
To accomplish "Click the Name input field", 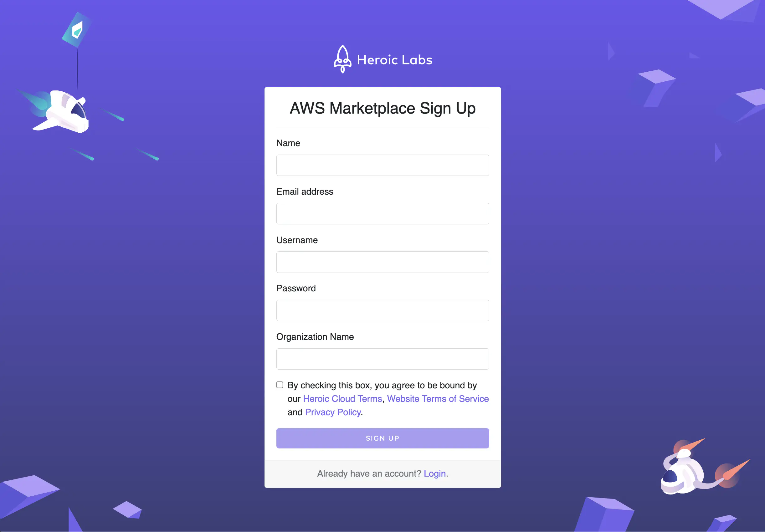I will 382,165.
